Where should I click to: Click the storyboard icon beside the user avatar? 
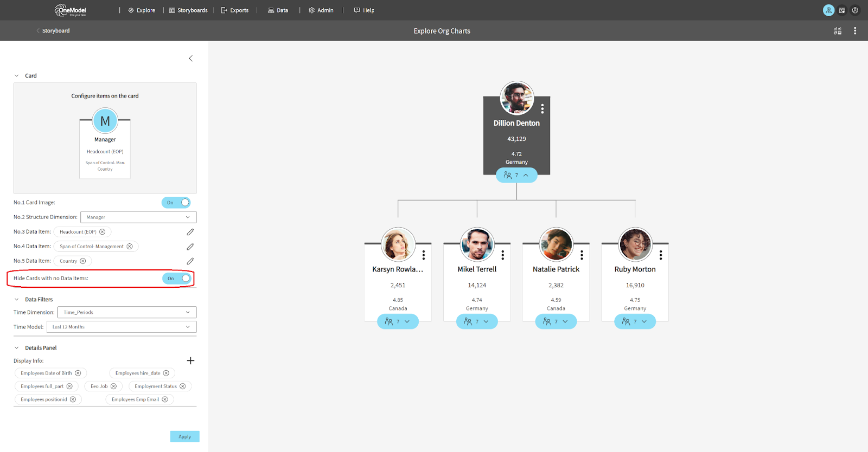[x=842, y=10]
